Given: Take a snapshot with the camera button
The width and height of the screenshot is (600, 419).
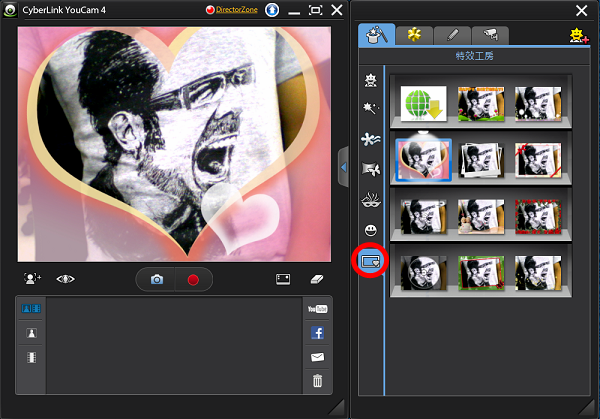Looking at the screenshot, I should tap(157, 280).
